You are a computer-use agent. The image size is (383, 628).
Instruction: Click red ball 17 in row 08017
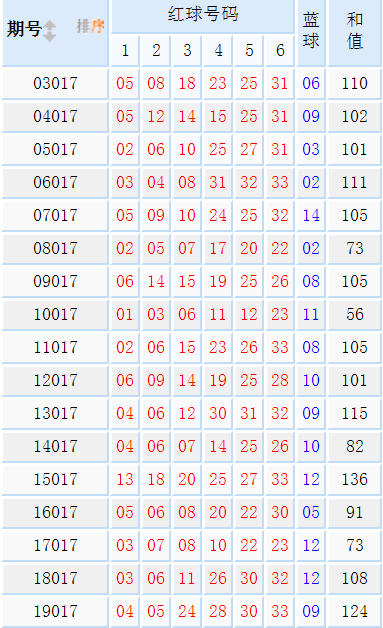point(218,248)
